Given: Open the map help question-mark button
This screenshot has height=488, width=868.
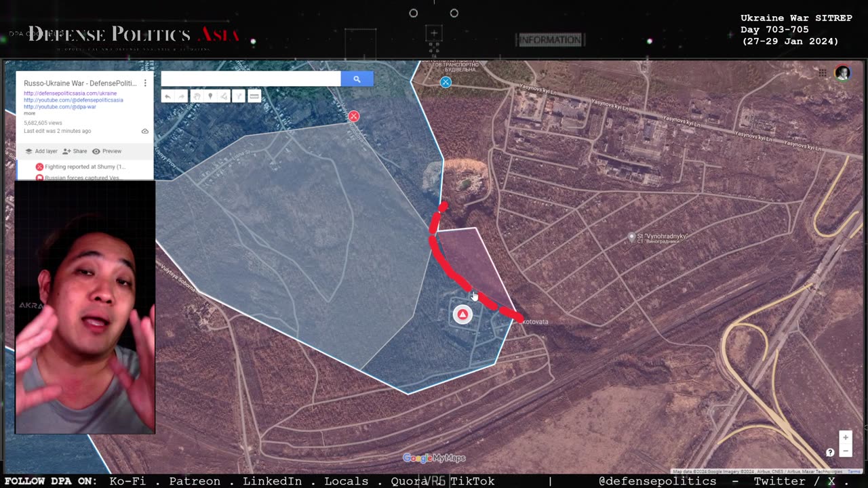Looking at the screenshot, I should (830, 452).
